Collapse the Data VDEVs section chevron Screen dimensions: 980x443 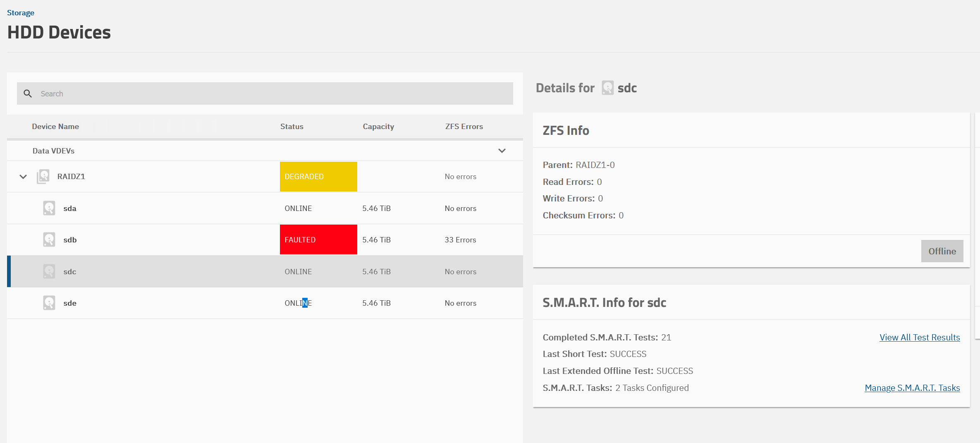coord(502,151)
